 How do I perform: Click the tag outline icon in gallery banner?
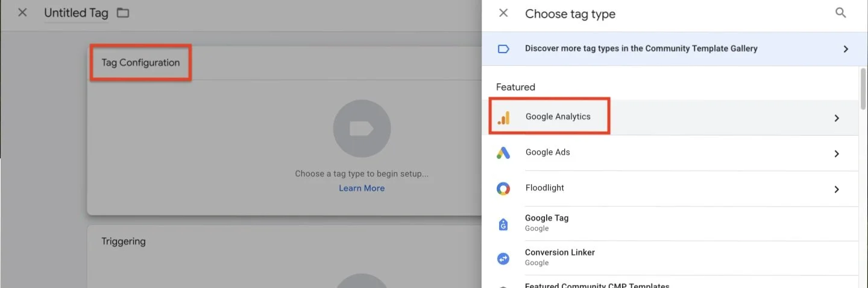click(x=503, y=49)
